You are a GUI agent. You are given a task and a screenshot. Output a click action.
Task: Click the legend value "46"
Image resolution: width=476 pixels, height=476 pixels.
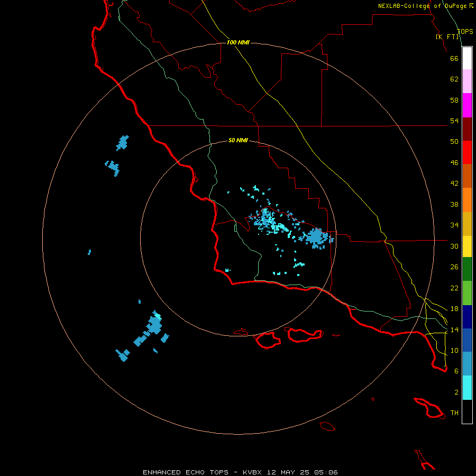(x=454, y=163)
